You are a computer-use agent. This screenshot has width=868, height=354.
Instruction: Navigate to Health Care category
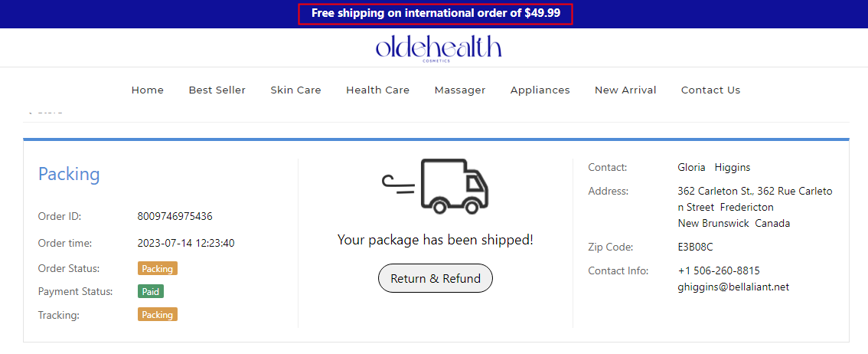377,90
